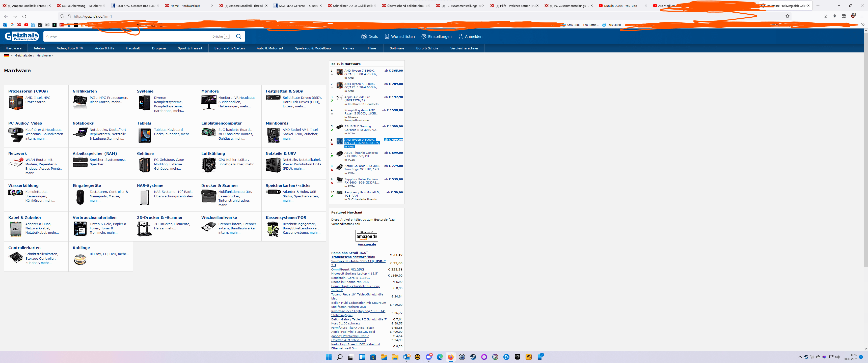The image size is (868, 363).
Task: Open Raspberry Pi 4 Modell B entry
Action: 362,194
